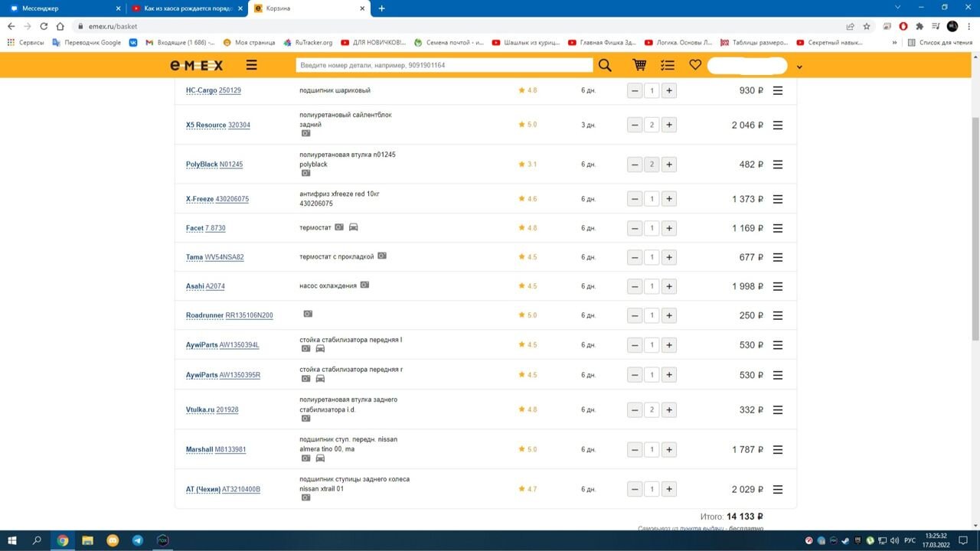The width and height of the screenshot is (980, 551).
Task: Open row menu for Asahi A2074
Action: click(x=778, y=286)
